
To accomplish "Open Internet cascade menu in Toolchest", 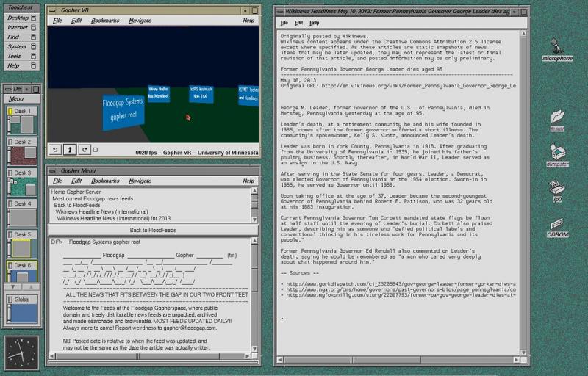I will pyautogui.click(x=21, y=27).
